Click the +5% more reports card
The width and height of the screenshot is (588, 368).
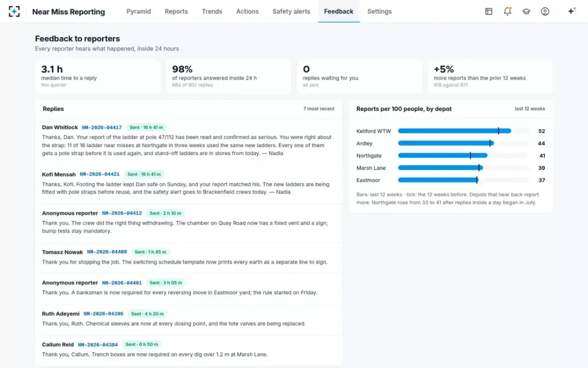tap(490, 77)
